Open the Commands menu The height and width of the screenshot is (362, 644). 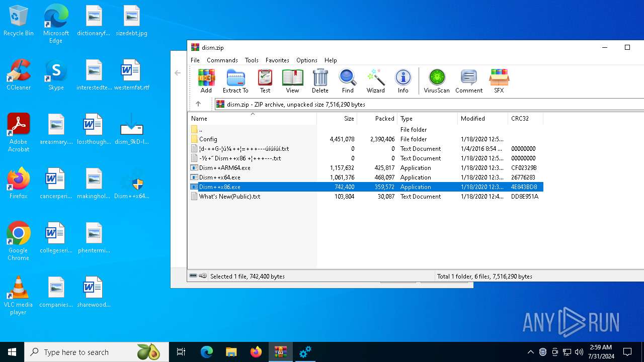pos(222,60)
